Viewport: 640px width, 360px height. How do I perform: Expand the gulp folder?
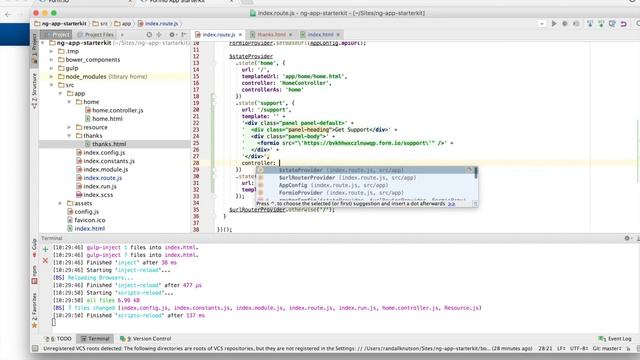[x=51, y=68]
